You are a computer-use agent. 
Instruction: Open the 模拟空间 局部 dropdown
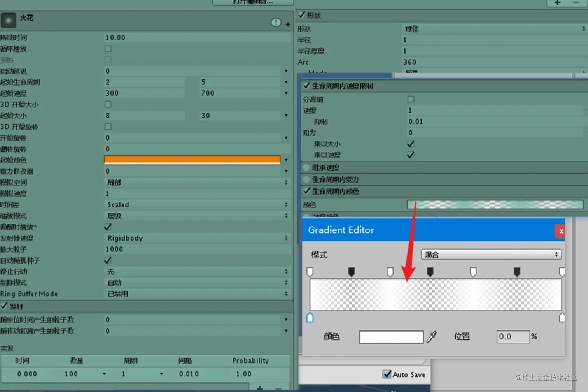tap(198, 183)
